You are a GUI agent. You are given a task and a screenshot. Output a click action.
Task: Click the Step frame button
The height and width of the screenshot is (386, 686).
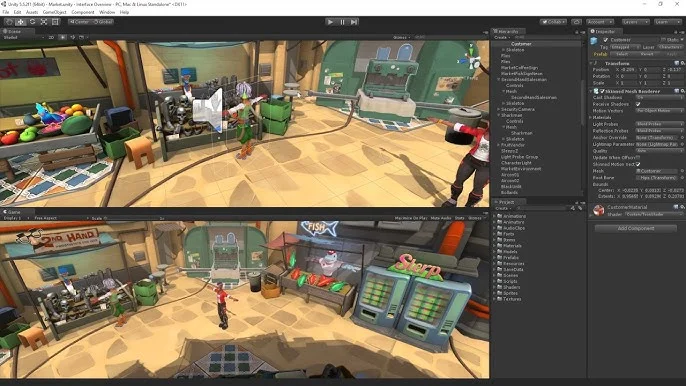(354, 22)
